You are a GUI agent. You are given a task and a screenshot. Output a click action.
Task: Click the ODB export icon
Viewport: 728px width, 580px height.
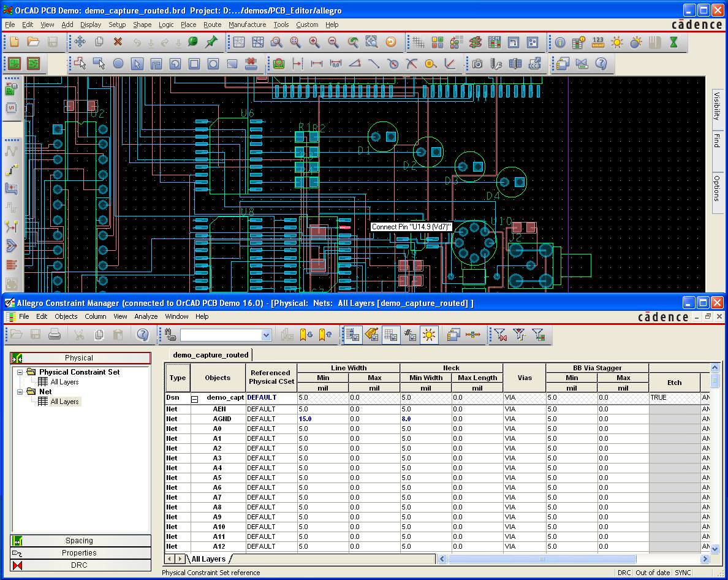[534, 64]
